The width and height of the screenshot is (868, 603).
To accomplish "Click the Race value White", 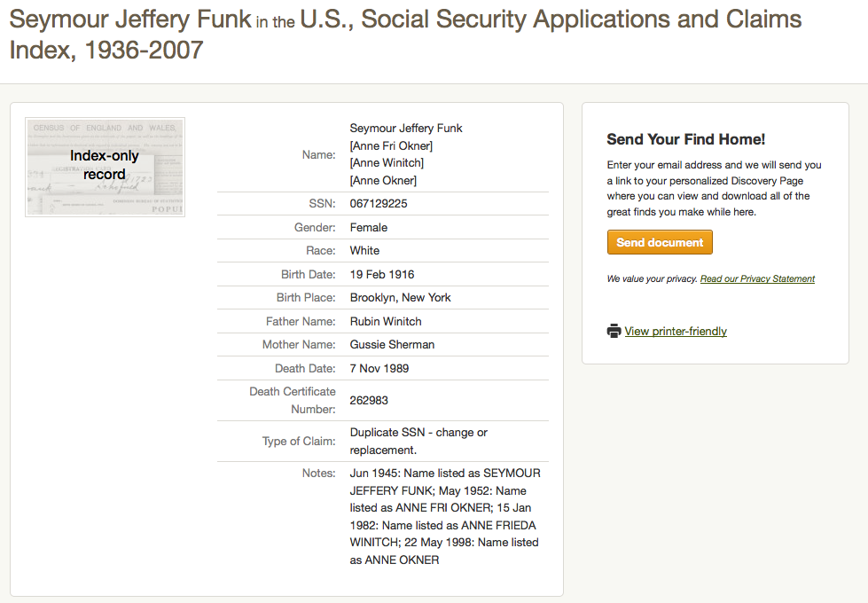I will 364,251.
